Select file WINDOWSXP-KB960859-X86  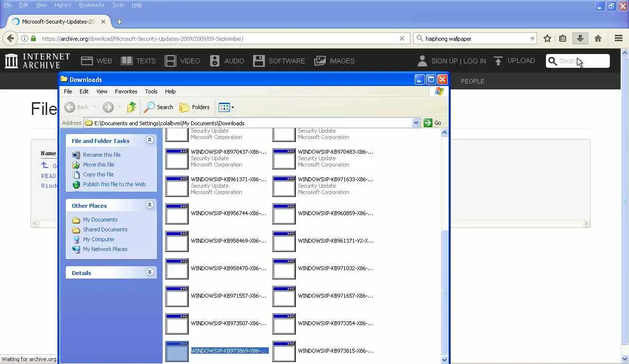point(323,214)
